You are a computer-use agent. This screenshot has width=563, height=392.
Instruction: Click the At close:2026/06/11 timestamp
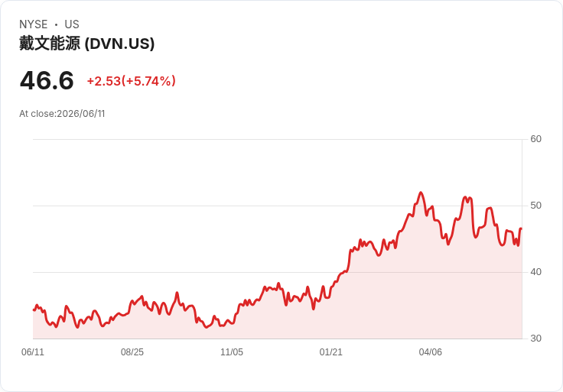coord(62,114)
